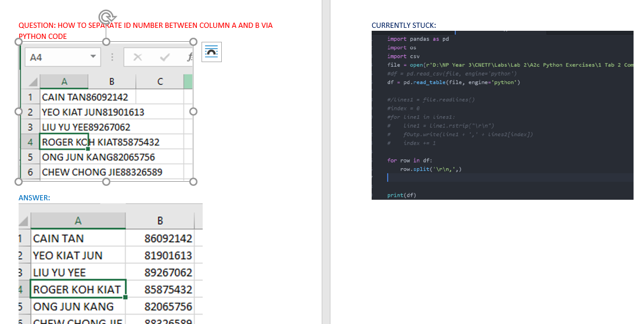Image resolution: width=644 pixels, height=324 pixels.
Task: Click the top-right sizing handle of the selected picture
Action: [x=193, y=42]
